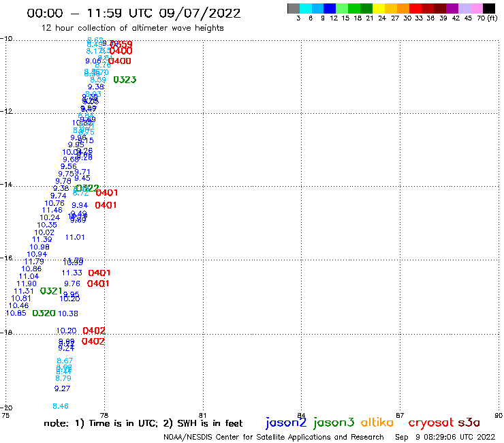
Task: Click the pink swatch next to black
Action: pyautogui.click(x=476, y=8)
